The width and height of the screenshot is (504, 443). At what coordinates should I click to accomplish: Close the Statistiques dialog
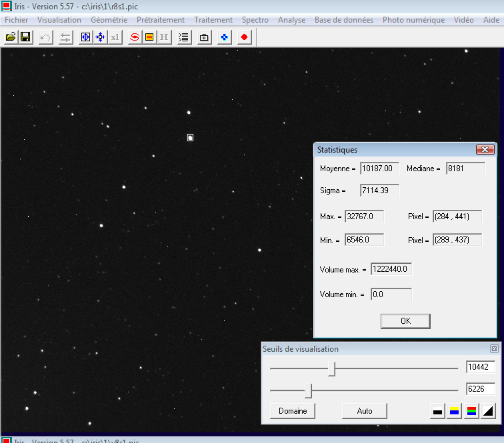[x=485, y=150]
